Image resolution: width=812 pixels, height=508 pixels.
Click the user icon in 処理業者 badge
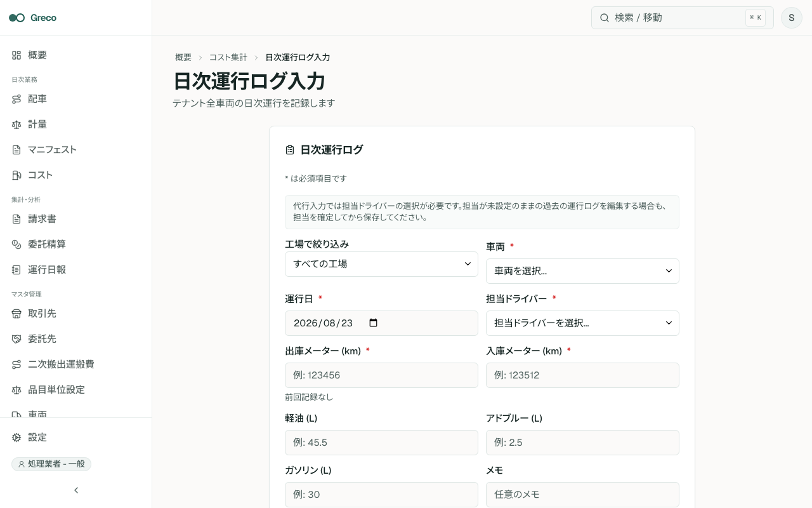pos(22,464)
